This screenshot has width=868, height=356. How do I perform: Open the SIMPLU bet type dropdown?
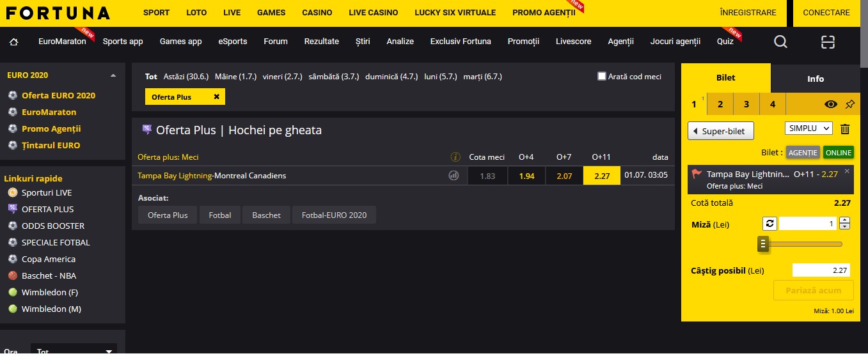809,128
